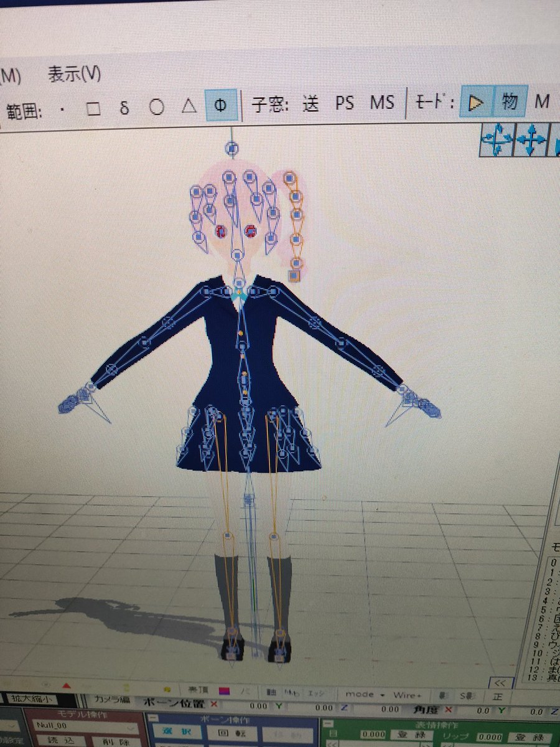Select the left red eye bone
This screenshot has width=560, height=747.
(x=221, y=232)
